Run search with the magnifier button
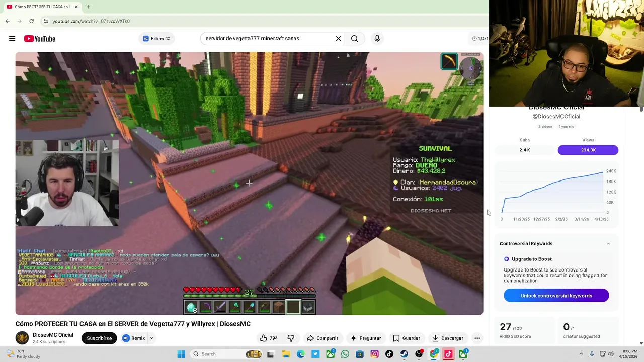This screenshot has height=362, width=644. [x=355, y=38]
